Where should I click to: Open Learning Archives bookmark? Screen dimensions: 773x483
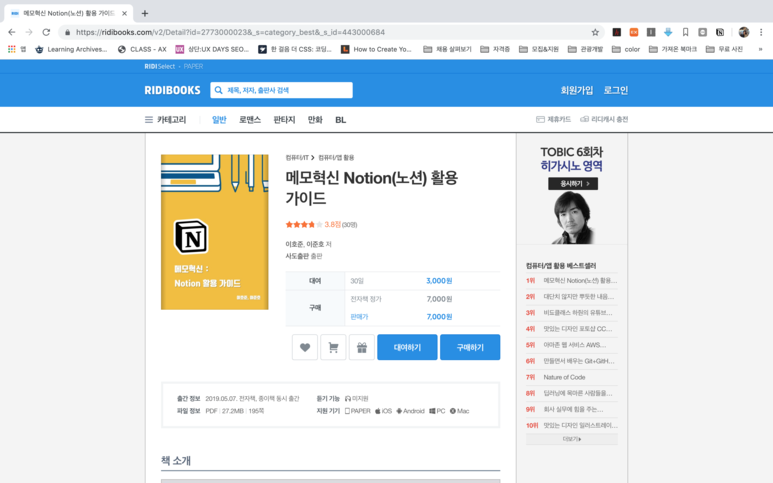point(71,49)
